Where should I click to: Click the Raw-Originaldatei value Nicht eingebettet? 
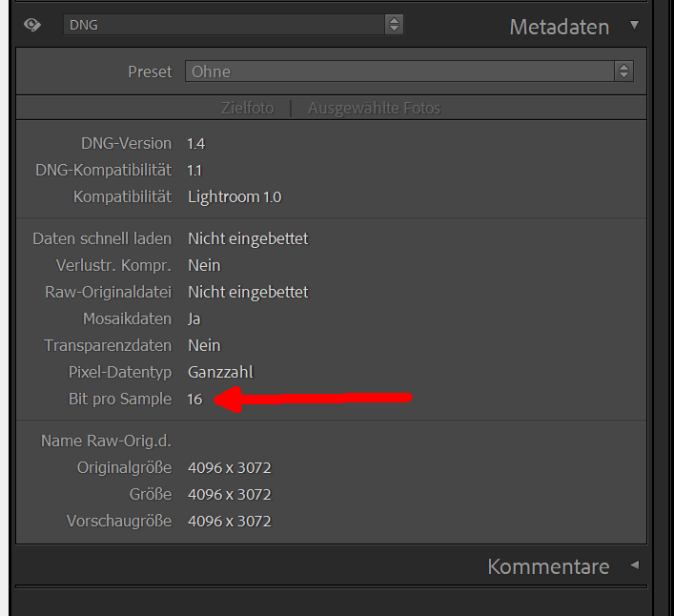coord(248,292)
